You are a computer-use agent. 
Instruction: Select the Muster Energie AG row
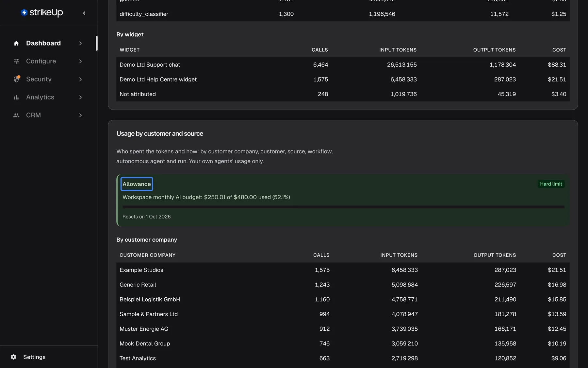[343, 329]
